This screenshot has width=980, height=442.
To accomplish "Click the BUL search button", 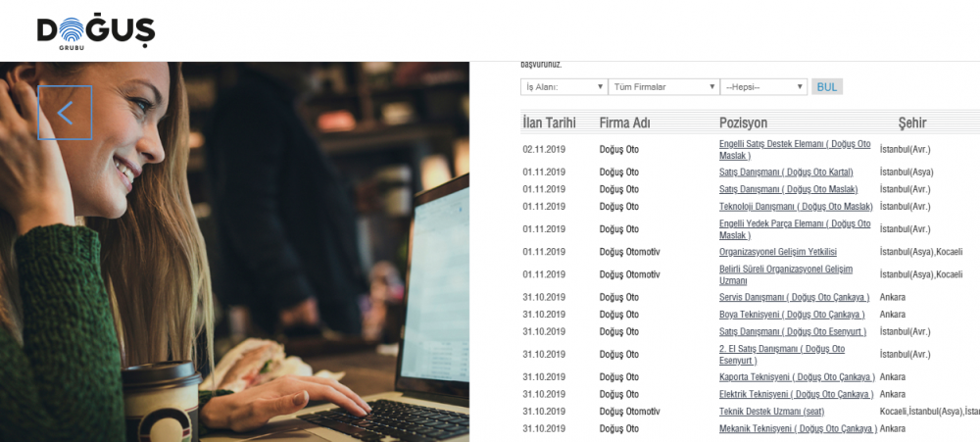I will (x=827, y=87).
